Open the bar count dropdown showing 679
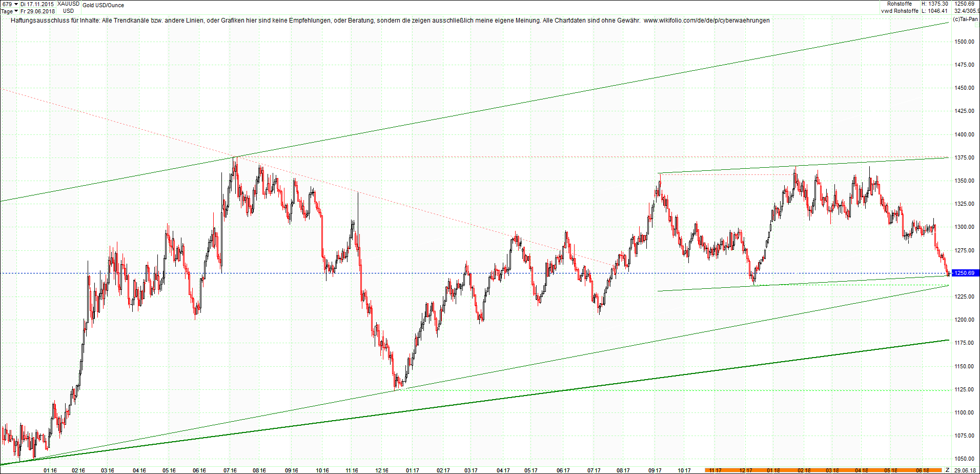Viewport: 980px width, 474px height. pyautogui.click(x=6, y=4)
